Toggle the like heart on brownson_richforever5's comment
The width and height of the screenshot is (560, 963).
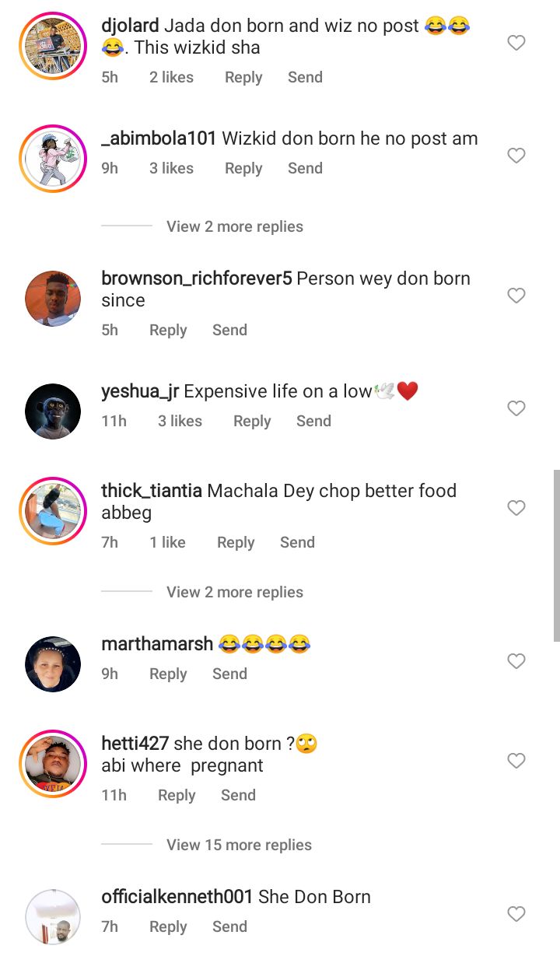[x=516, y=296]
